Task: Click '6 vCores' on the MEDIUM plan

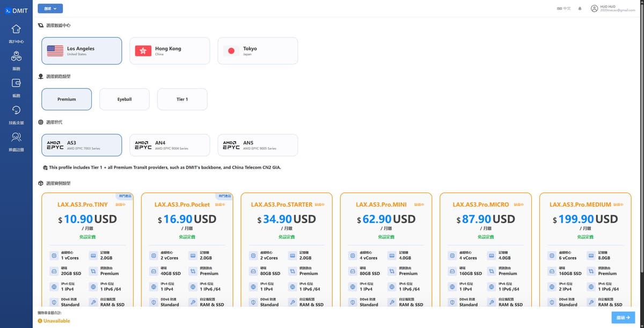Action: pyautogui.click(x=568, y=258)
